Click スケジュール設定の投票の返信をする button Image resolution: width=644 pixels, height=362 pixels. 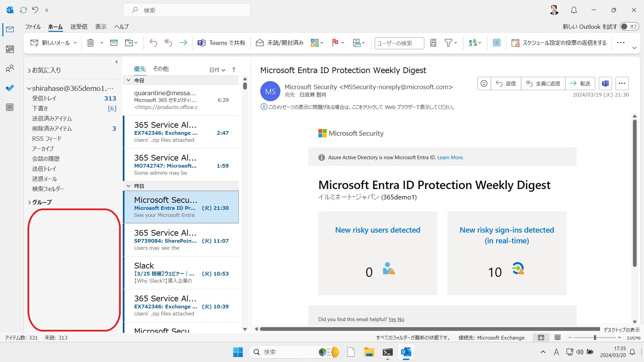pyautogui.click(x=559, y=43)
